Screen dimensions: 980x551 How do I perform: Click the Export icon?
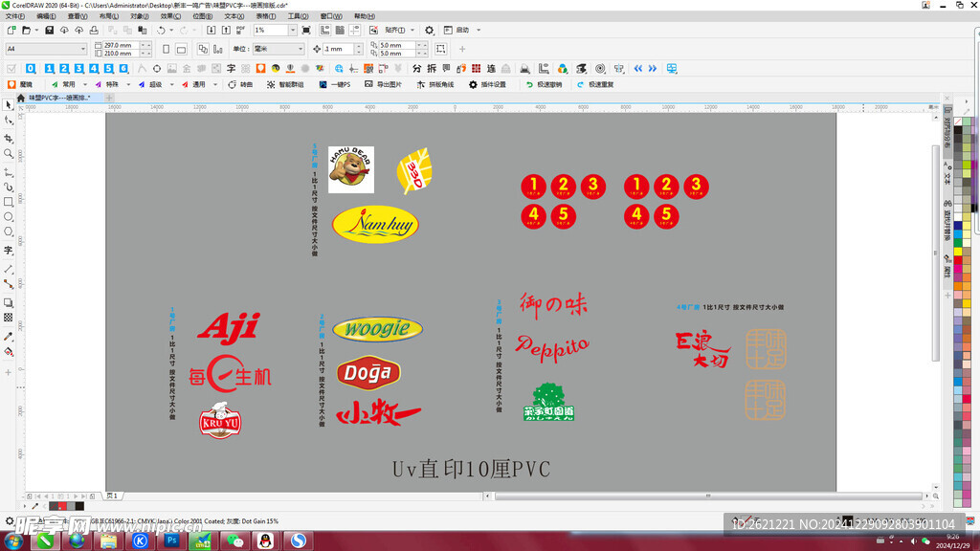tap(226, 30)
